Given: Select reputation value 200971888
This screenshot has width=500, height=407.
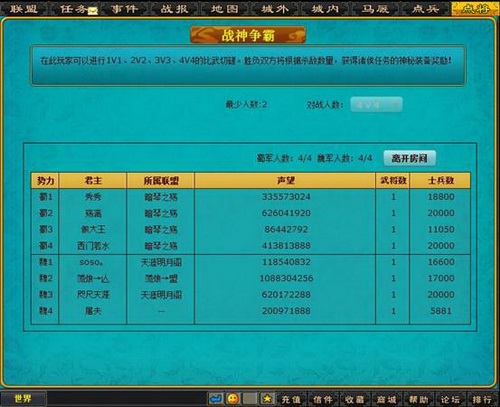Looking at the screenshot, I should pyautogui.click(x=286, y=311).
